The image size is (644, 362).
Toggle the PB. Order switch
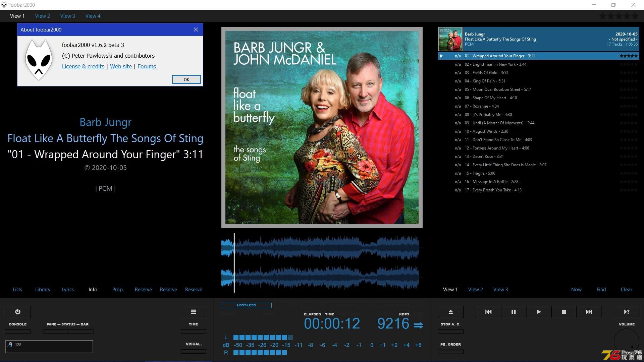(451, 352)
